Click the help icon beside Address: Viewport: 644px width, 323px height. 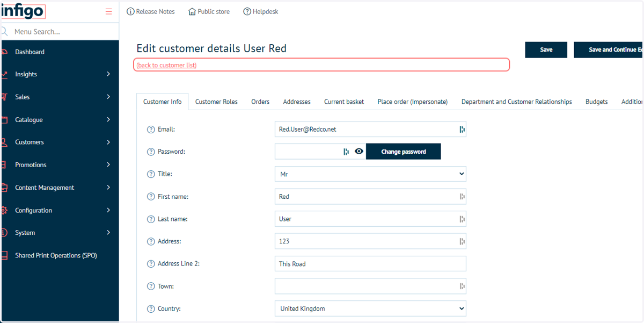coord(151,241)
